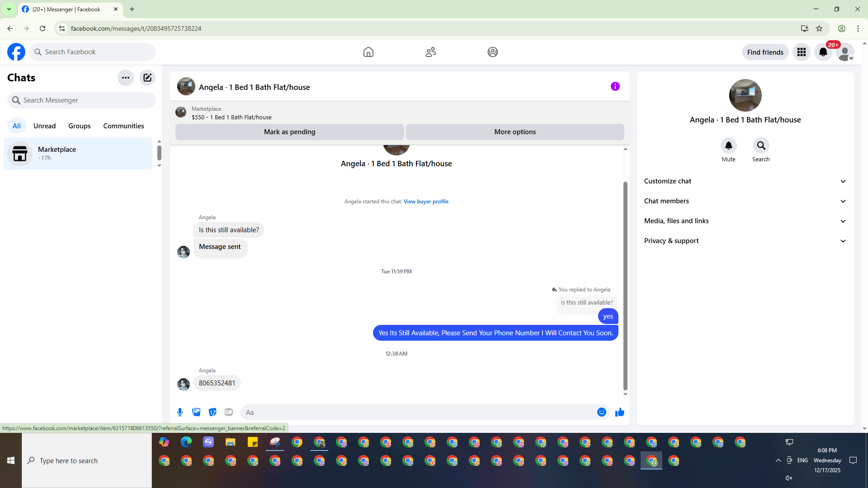The image size is (868, 488).
Task: Open the notifications bell
Action: click(x=823, y=52)
